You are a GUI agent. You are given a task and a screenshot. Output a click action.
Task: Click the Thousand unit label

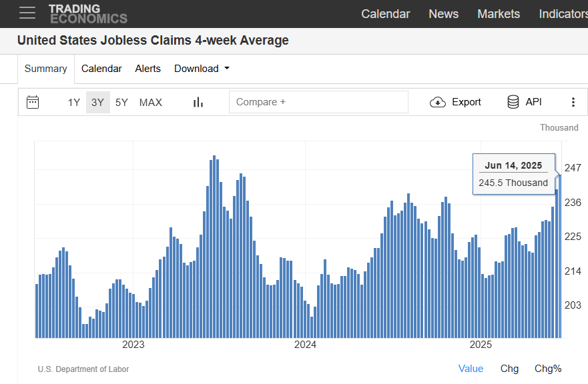(x=559, y=128)
